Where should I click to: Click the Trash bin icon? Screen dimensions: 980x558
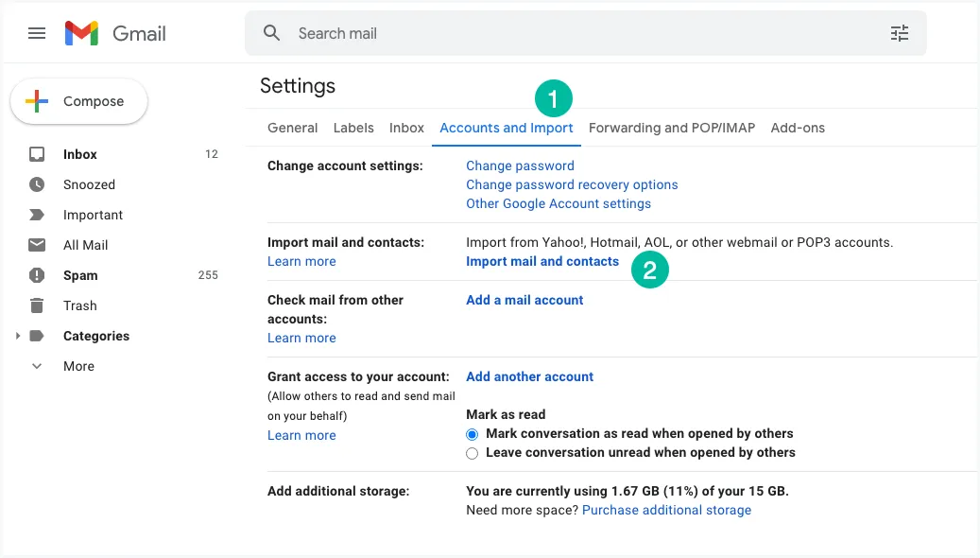[35, 305]
